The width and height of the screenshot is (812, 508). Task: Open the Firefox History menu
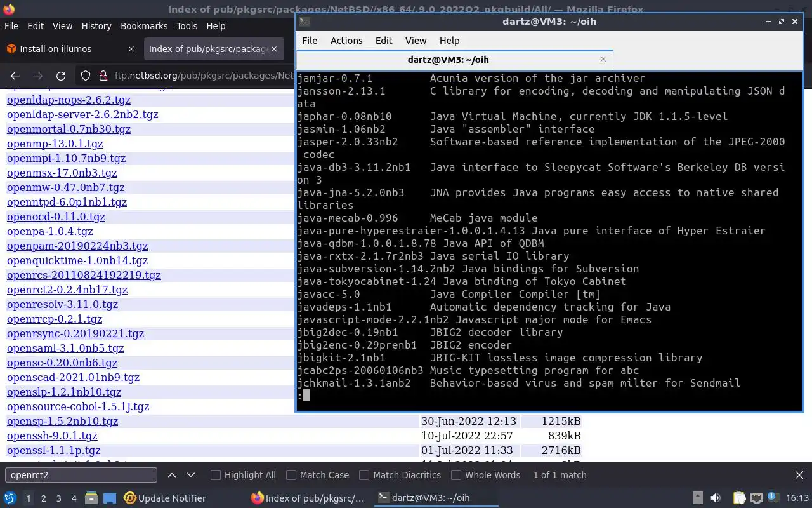96,26
